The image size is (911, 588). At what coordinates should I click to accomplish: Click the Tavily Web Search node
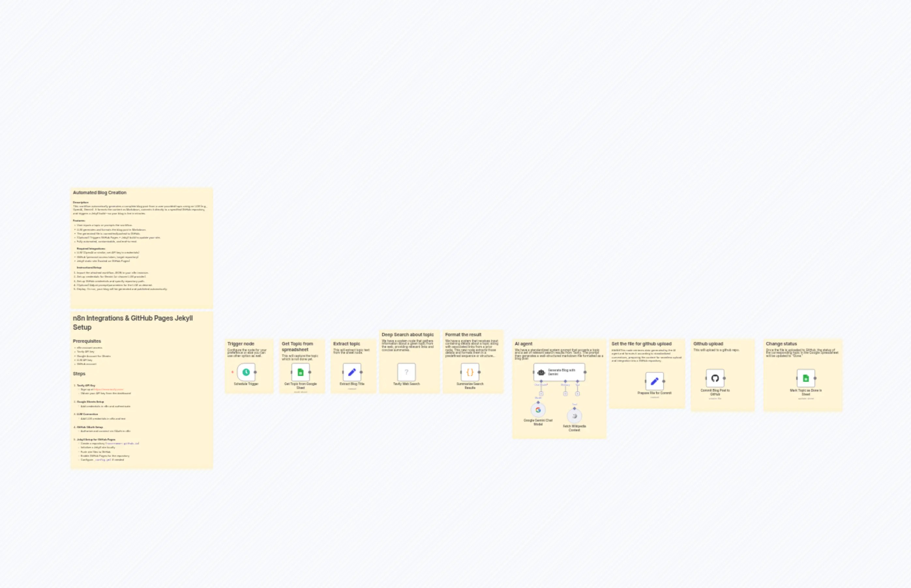tap(406, 372)
